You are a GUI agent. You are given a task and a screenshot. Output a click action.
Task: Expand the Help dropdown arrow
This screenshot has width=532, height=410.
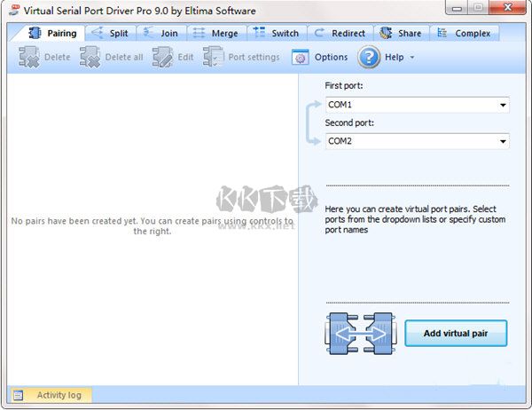coord(412,58)
